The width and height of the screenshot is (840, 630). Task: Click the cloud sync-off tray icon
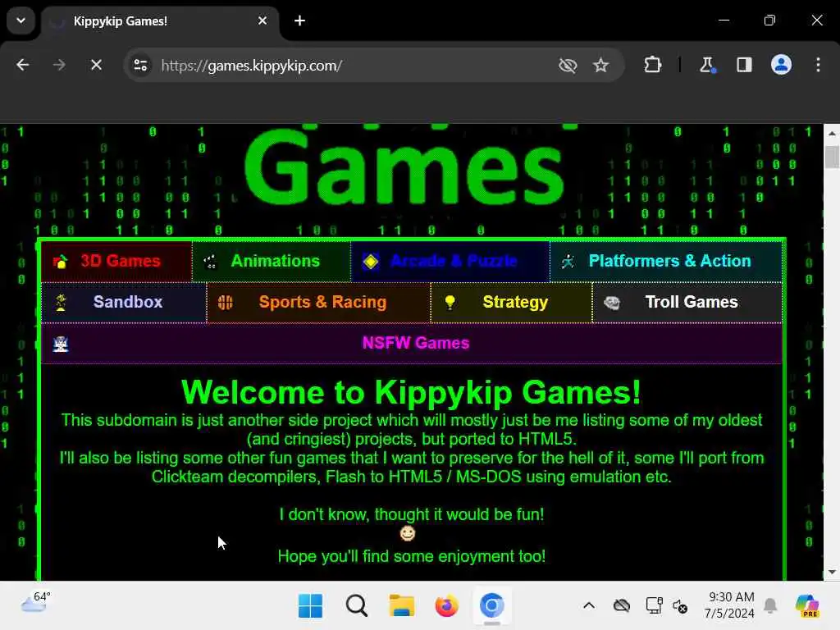[622, 606]
